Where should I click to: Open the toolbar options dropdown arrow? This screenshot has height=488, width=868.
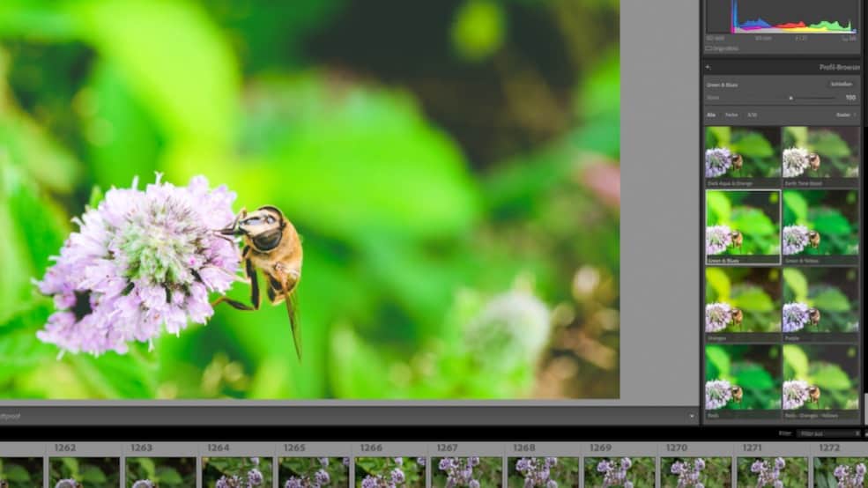(692, 416)
